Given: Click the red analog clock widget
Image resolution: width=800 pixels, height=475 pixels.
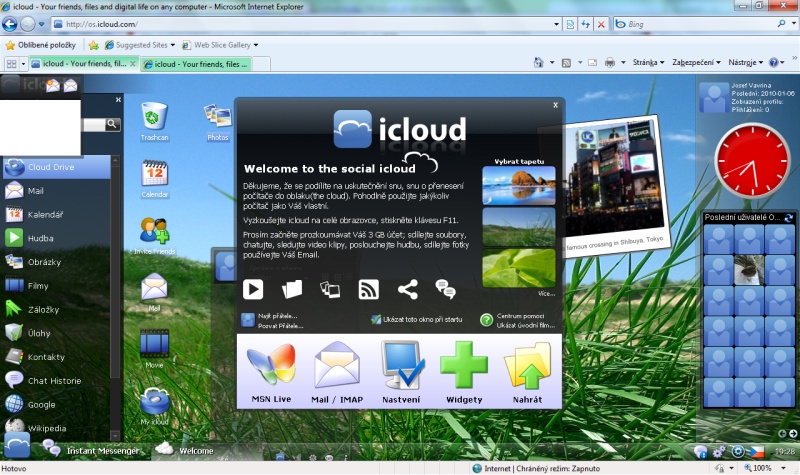Looking at the screenshot, I should pos(752,160).
